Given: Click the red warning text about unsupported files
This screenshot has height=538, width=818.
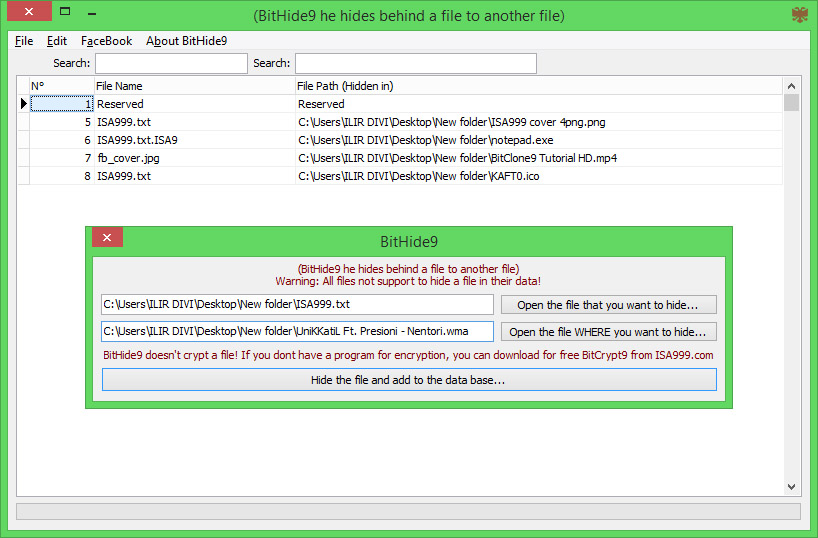Looking at the screenshot, I should [x=408, y=281].
